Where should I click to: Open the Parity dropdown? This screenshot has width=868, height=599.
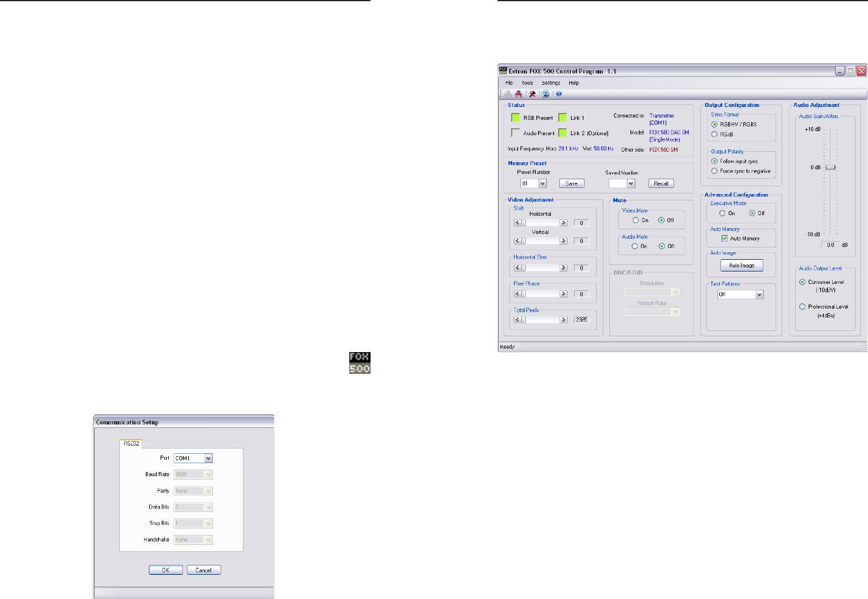208,491
